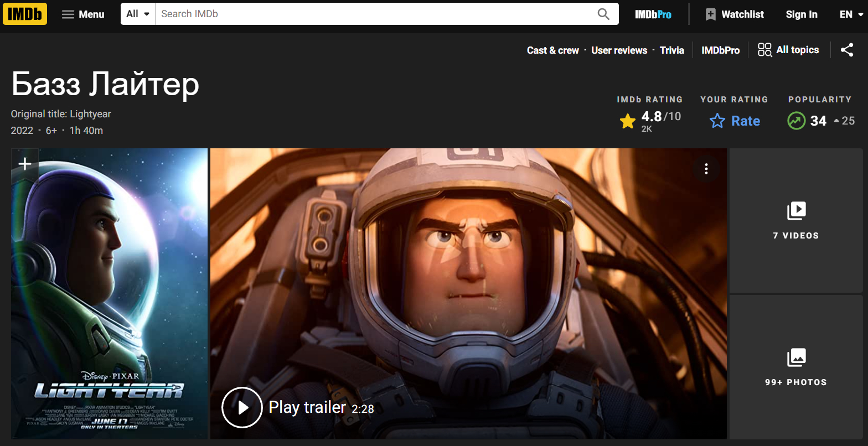Rate this title with the blue star

tap(717, 121)
